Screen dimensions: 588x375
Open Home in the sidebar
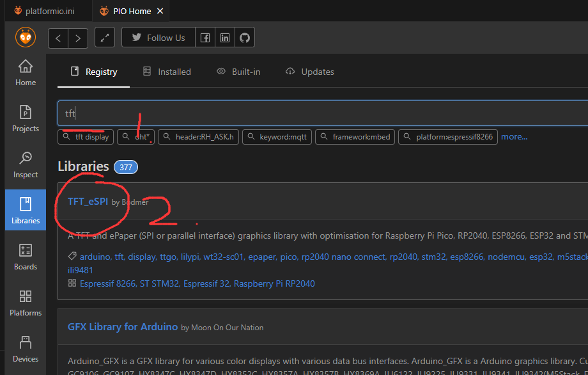pyautogui.click(x=26, y=73)
